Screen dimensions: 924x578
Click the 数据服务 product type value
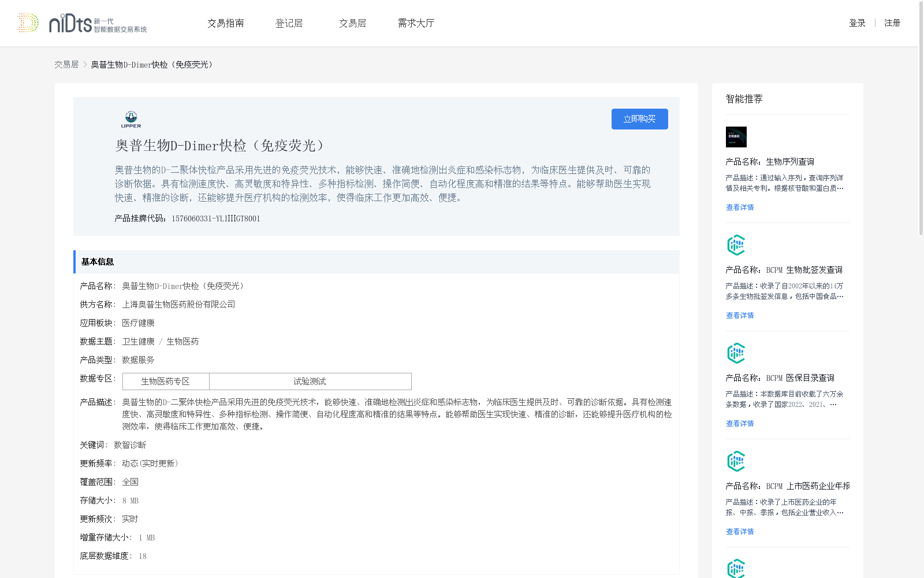138,360
